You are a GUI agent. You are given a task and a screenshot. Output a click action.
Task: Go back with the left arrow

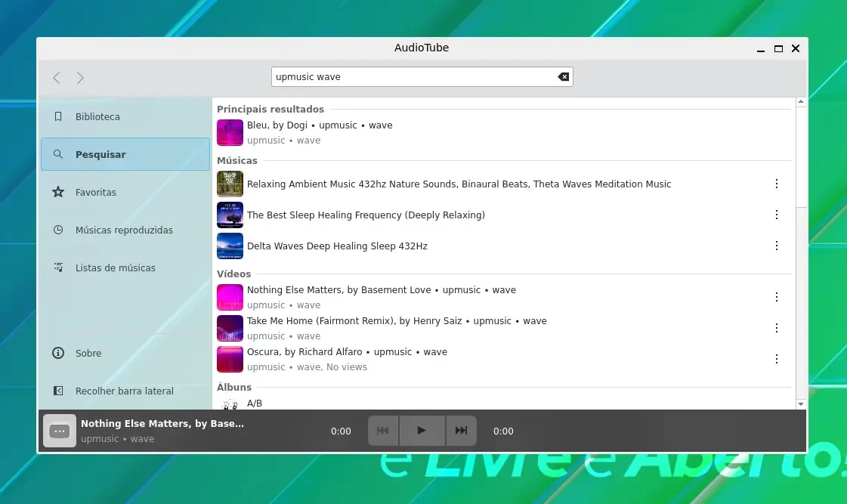click(57, 78)
